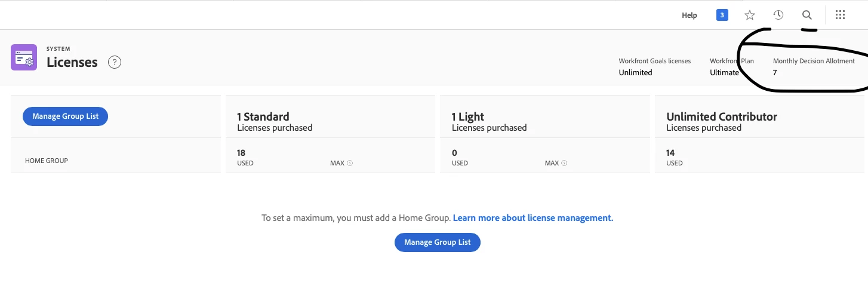Screen dimensions: 868x292
Task: Select the 1 Light licenses purchased heading
Action: tap(468, 116)
